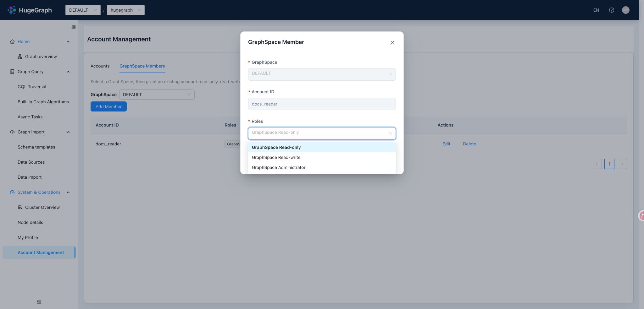
Task: Open Schema templates page
Action: pos(36,147)
